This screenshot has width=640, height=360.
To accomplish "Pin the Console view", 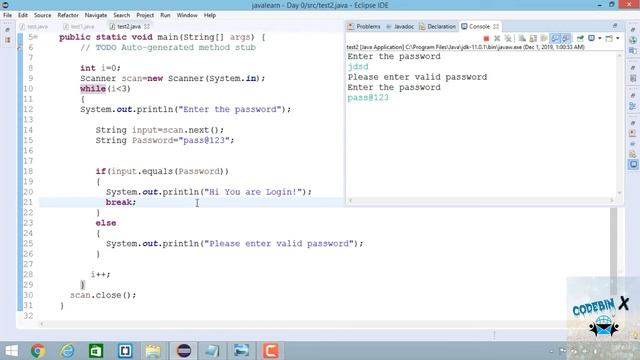I will [x=580, y=38].
